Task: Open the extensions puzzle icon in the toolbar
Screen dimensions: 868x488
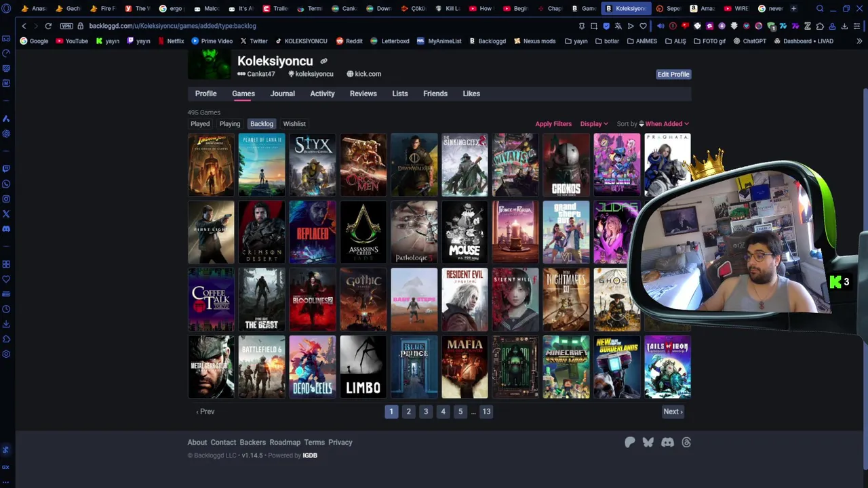Action: (x=820, y=26)
